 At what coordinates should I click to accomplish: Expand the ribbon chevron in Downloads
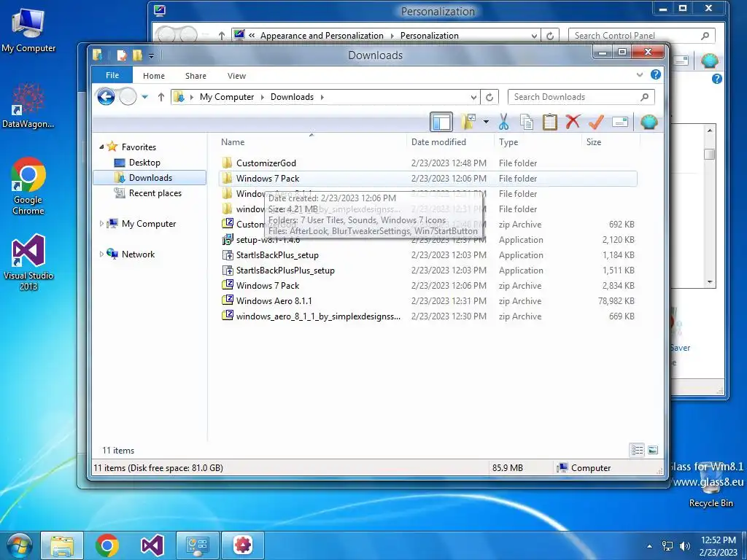coord(640,75)
